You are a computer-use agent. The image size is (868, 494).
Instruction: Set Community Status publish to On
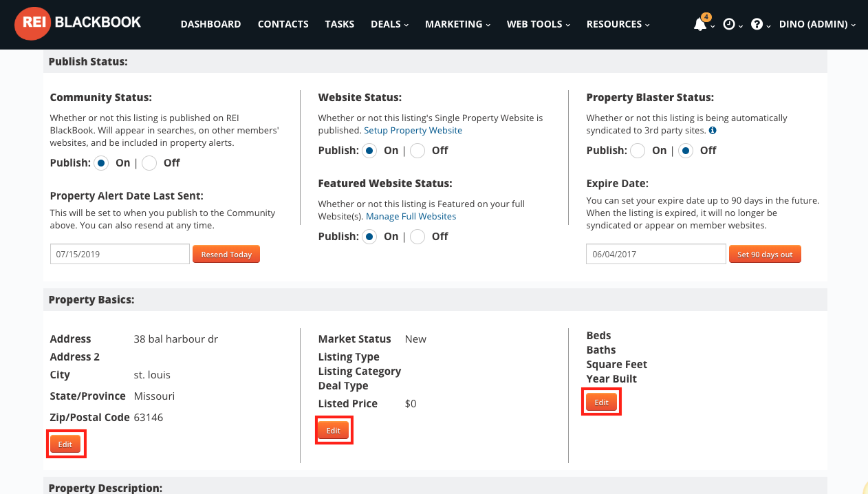coord(101,163)
